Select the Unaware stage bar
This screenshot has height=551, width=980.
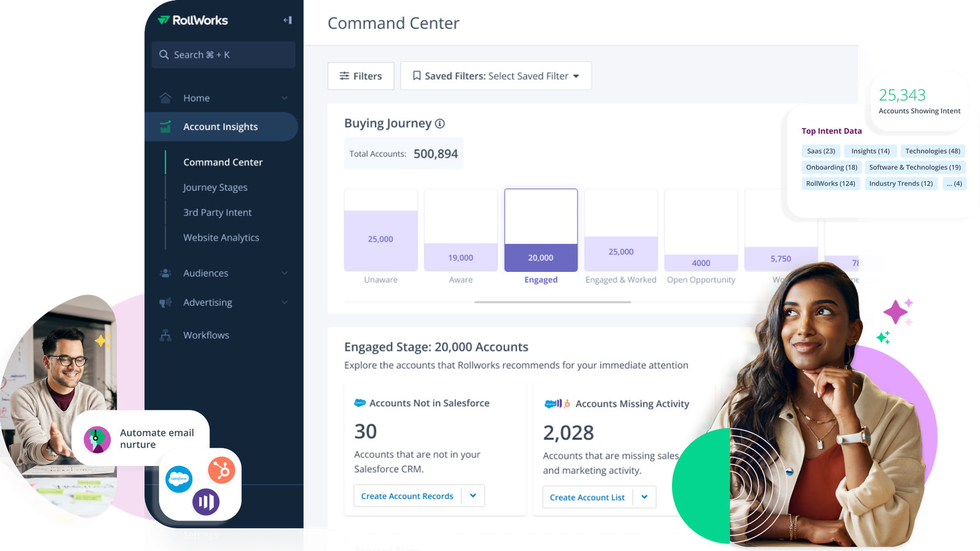tap(381, 230)
